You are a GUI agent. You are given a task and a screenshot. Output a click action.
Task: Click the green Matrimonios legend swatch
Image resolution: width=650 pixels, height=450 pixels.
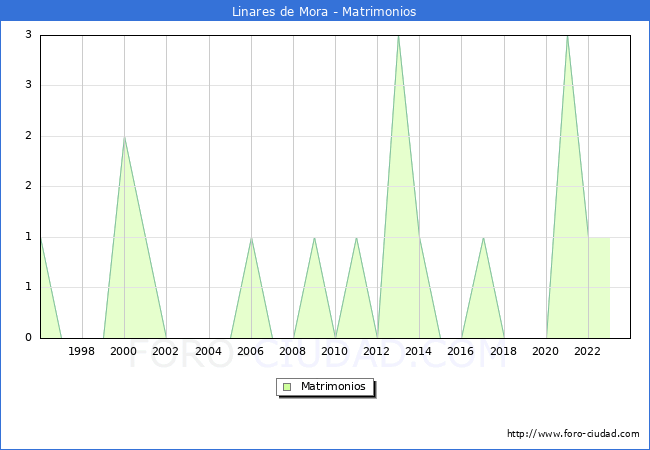286,386
